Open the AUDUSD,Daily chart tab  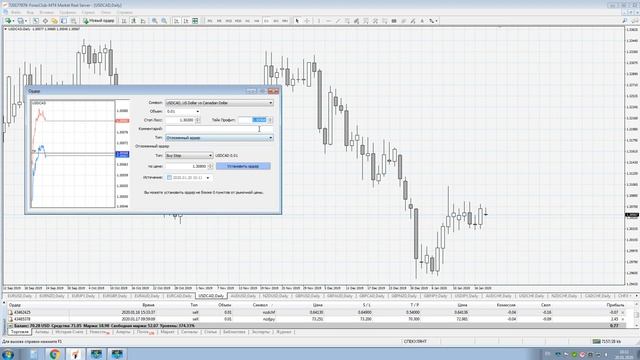pos(243,296)
